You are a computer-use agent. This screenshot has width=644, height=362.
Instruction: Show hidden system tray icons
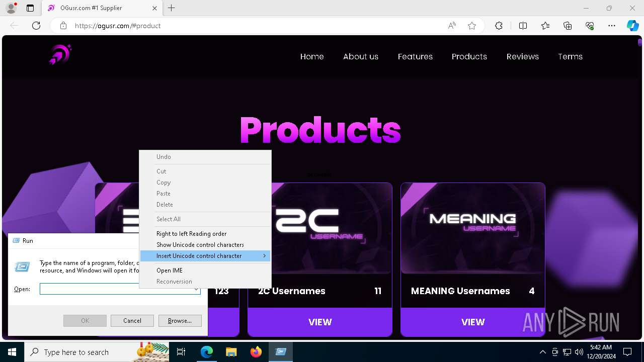(542, 352)
